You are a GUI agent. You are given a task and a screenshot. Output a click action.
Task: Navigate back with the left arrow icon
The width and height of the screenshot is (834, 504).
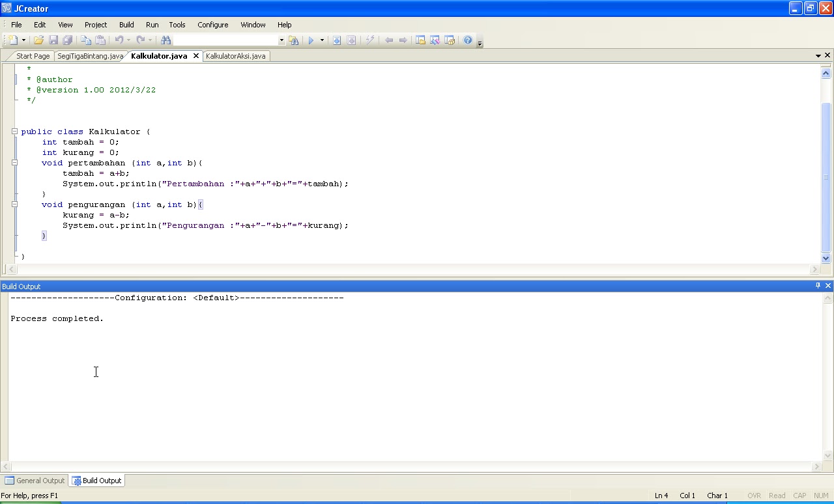(389, 40)
